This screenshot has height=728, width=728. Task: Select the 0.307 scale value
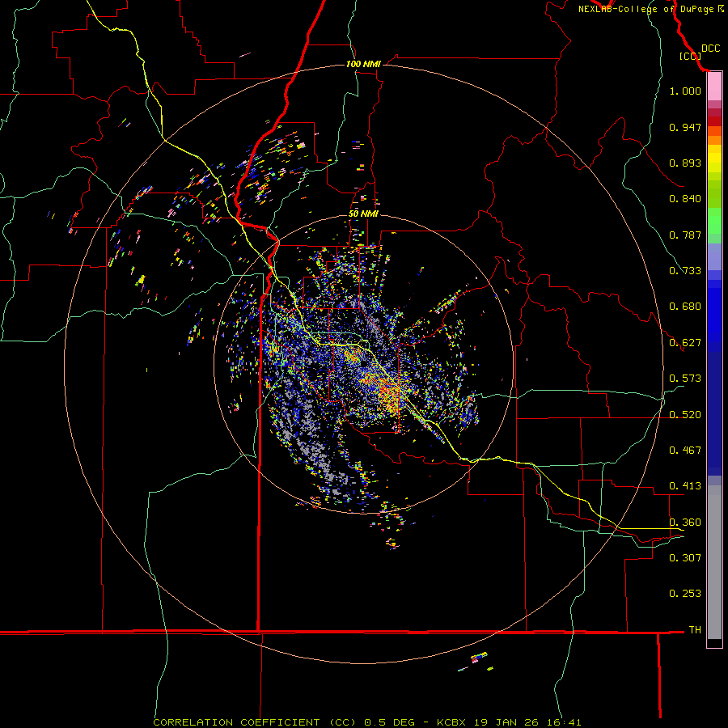click(685, 558)
